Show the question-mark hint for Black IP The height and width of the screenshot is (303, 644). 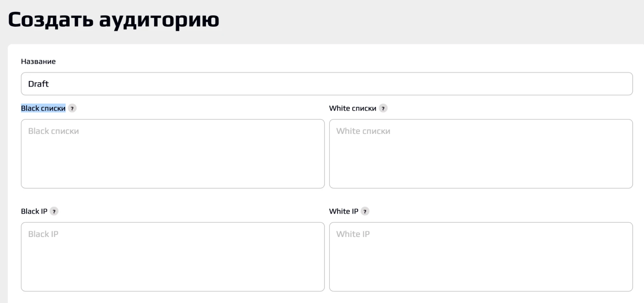(x=54, y=212)
